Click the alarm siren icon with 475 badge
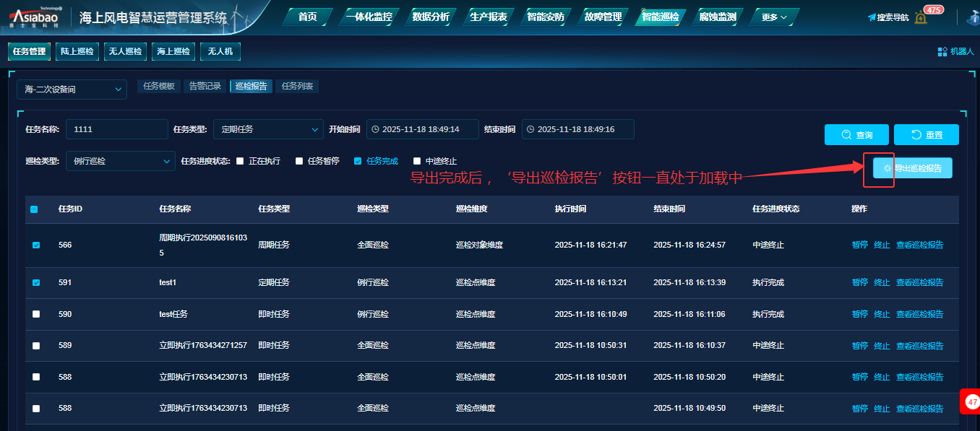Screen dimensions: 980x431 pyautogui.click(x=920, y=17)
